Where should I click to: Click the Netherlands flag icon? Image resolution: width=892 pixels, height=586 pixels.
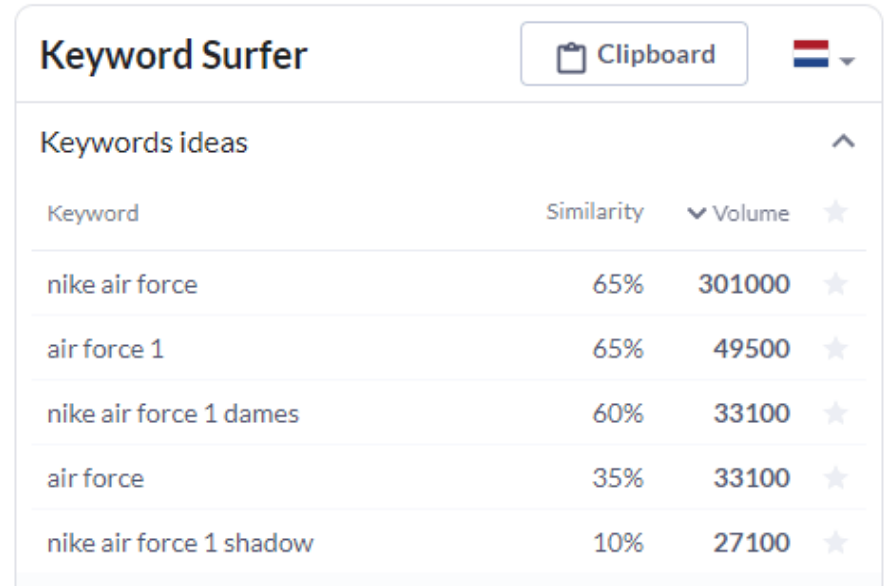pyautogui.click(x=811, y=54)
